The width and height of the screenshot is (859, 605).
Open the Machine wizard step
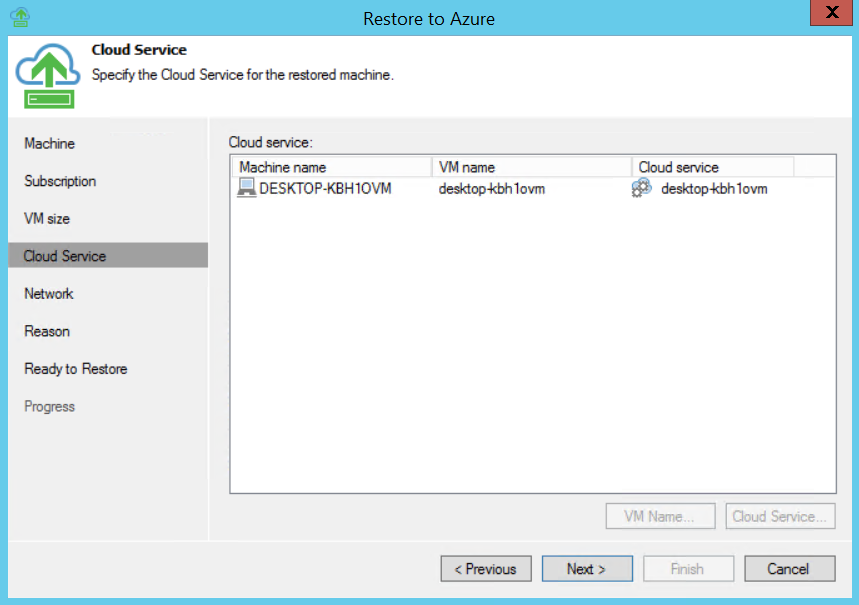(49, 144)
